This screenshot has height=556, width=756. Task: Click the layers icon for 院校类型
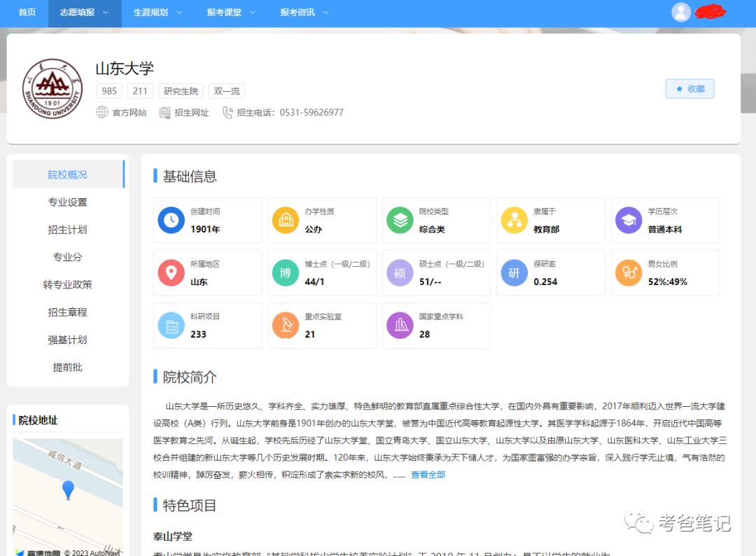(x=400, y=220)
